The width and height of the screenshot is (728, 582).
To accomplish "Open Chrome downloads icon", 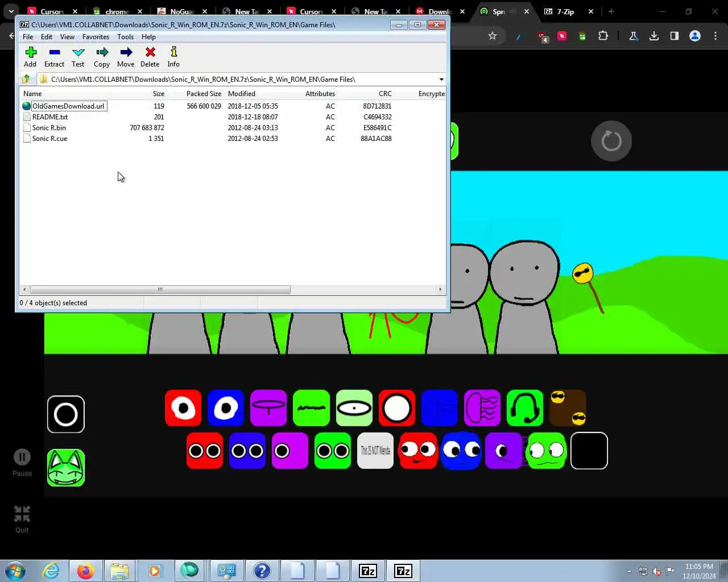I will (654, 36).
